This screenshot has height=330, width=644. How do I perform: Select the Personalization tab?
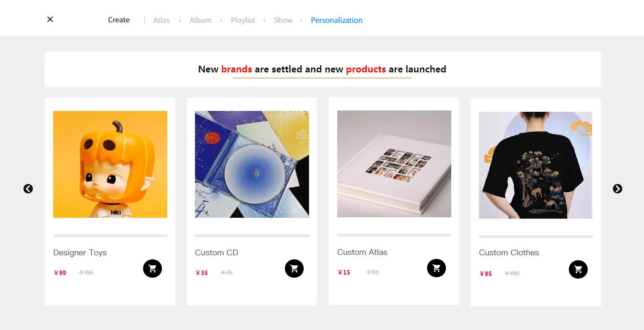[337, 20]
